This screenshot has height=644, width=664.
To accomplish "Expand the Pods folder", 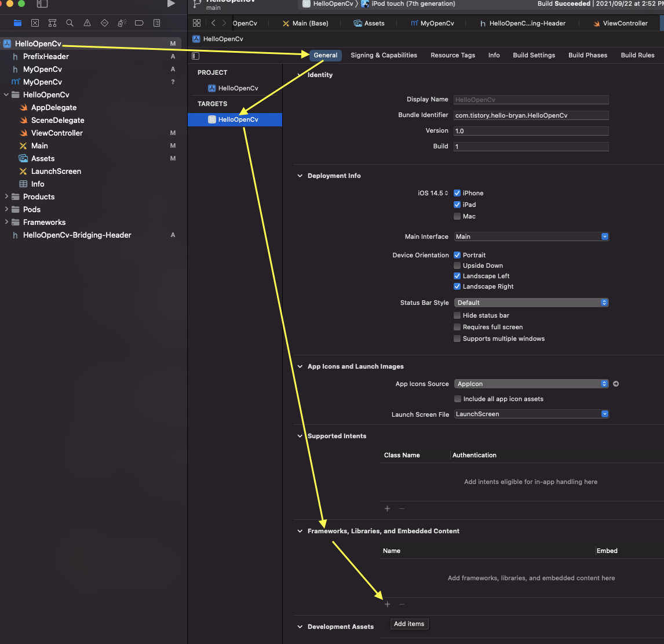I will tap(6, 209).
